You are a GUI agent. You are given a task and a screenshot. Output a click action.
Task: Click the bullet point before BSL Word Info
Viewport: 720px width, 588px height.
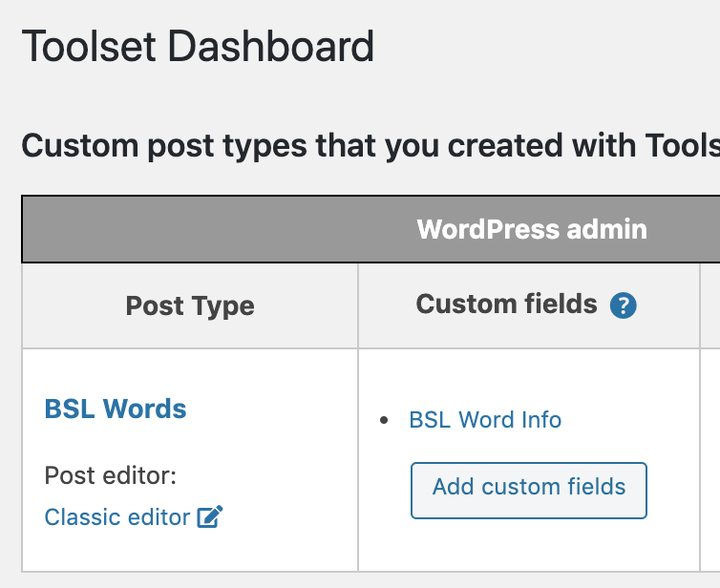click(385, 421)
